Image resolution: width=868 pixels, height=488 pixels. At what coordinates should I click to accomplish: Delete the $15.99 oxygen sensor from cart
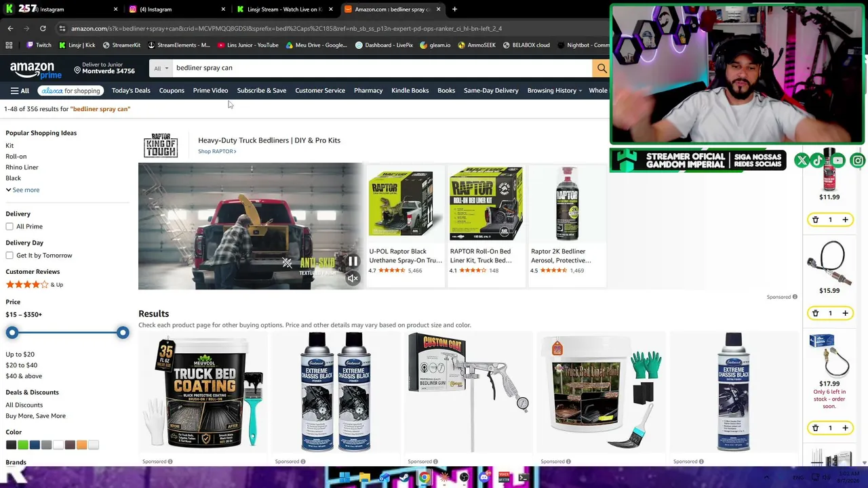(815, 313)
